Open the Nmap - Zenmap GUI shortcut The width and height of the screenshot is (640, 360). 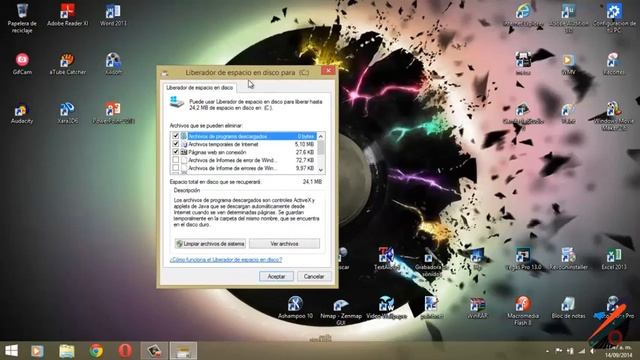[341, 311]
